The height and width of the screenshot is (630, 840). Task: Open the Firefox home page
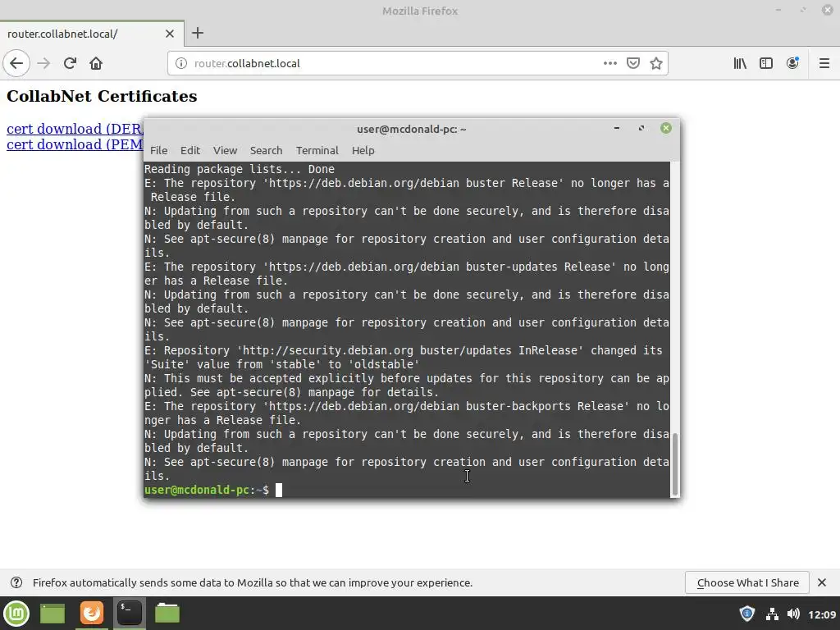[x=96, y=63]
